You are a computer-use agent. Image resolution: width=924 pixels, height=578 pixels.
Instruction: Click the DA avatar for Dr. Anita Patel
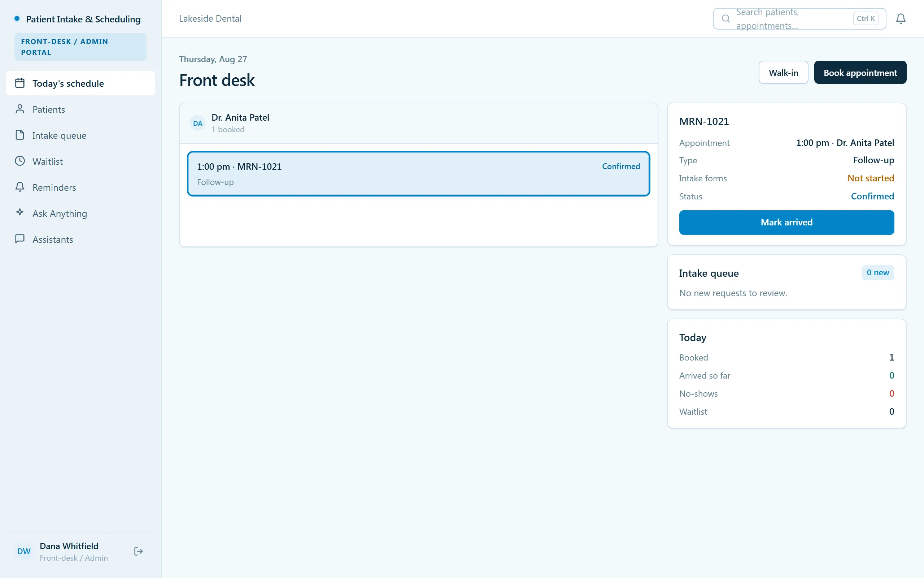(197, 123)
